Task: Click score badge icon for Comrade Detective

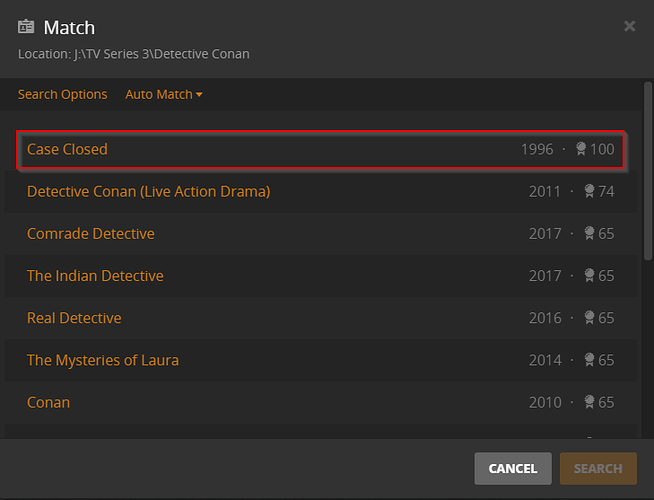Action: tap(589, 234)
